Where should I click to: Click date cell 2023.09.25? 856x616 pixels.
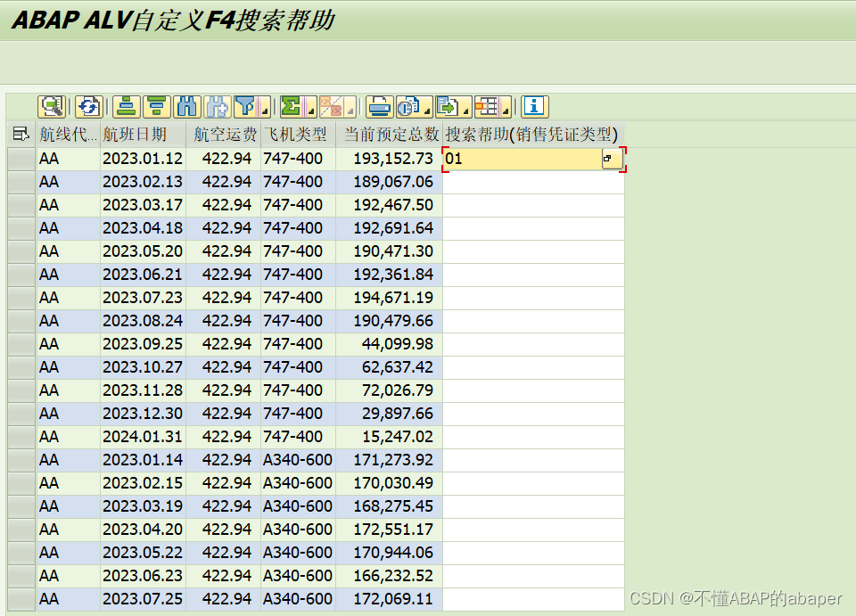[x=143, y=344]
